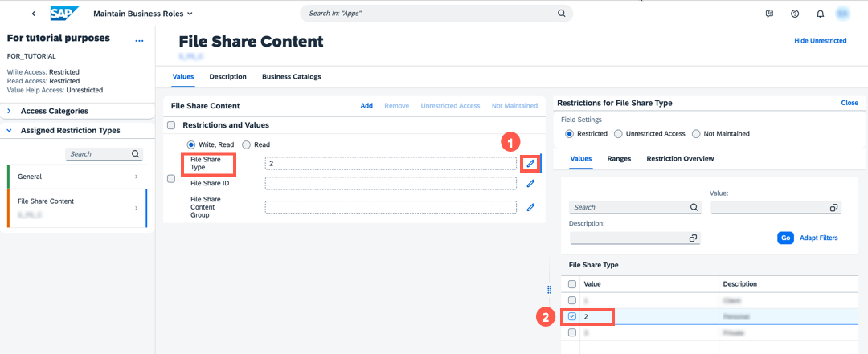Screen dimensions: 868x354
Task: Click the Remove button
Action: (x=397, y=106)
